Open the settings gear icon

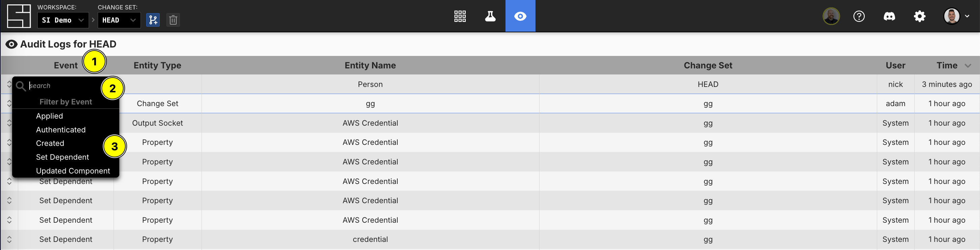(x=920, y=16)
